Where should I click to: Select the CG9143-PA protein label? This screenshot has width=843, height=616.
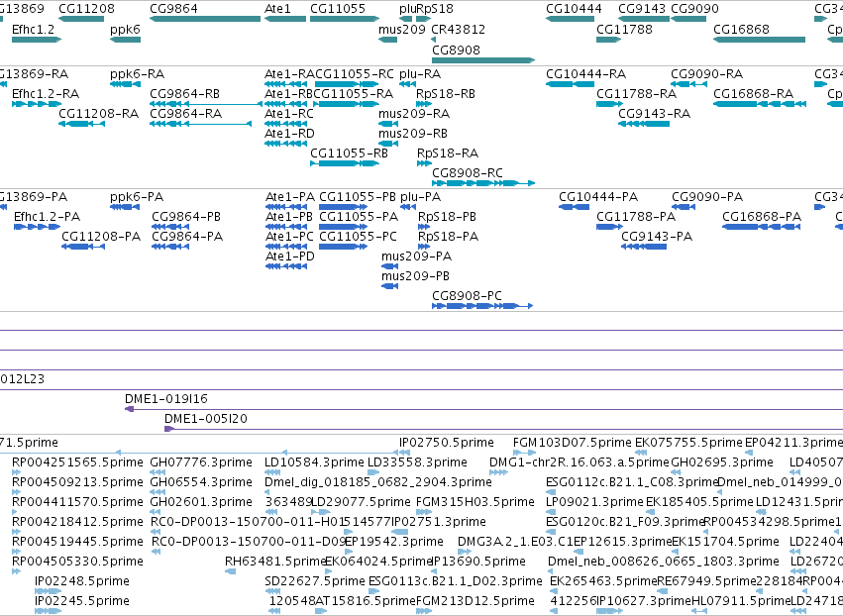pyautogui.click(x=657, y=237)
